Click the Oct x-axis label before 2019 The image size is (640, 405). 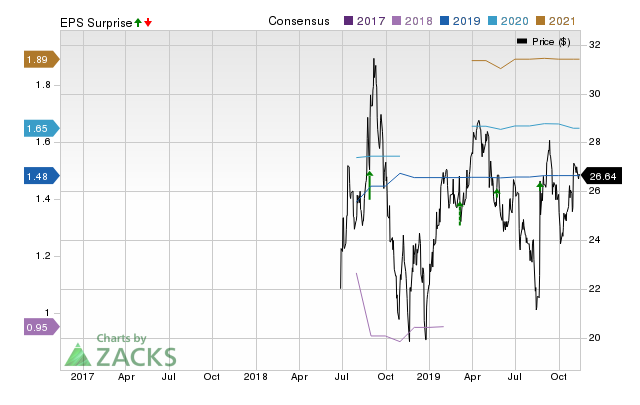(386, 376)
